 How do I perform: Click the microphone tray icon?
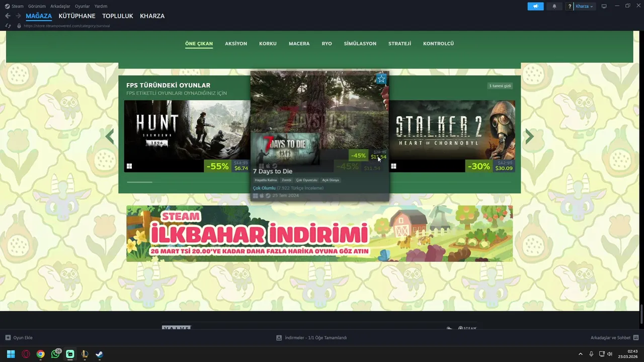coord(591,354)
